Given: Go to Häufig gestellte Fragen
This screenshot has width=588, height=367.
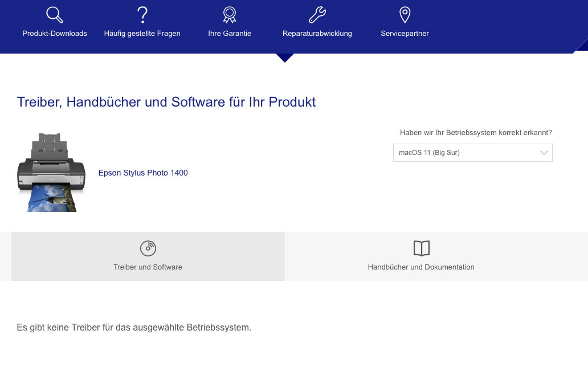Looking at the screenshot, I should [142, 34].
